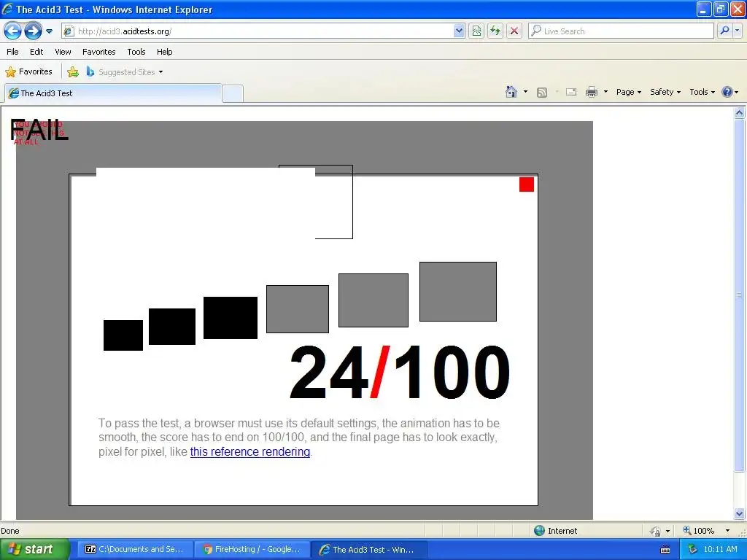Click the vertical scrollbar thumb
Screen dimensions: 747x560
point(740,295)
